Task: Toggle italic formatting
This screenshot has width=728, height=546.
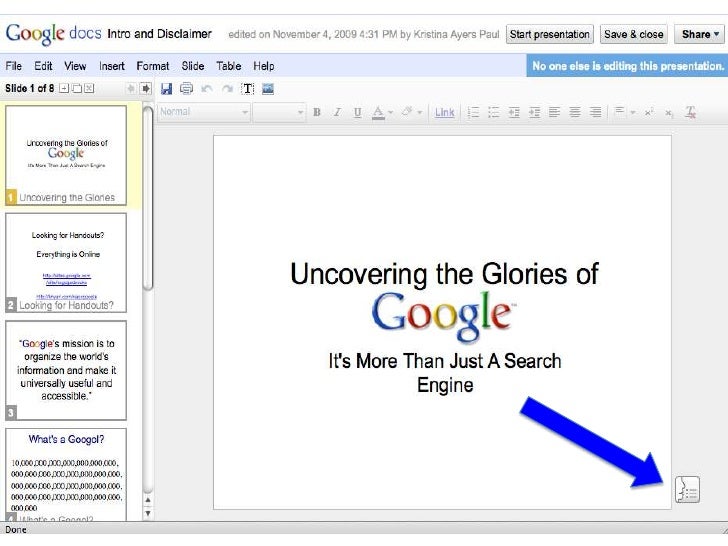Action: 337,112
